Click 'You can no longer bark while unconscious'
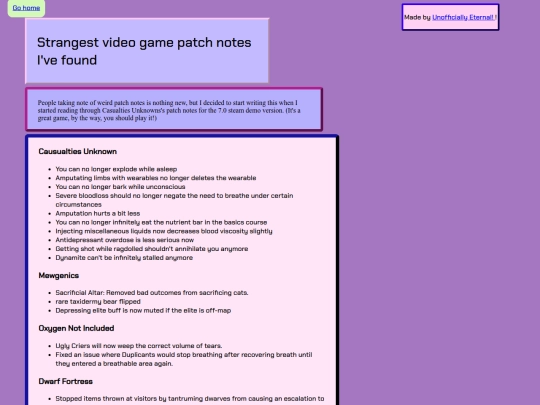This screenshot has width=540, height=405. 120,187
